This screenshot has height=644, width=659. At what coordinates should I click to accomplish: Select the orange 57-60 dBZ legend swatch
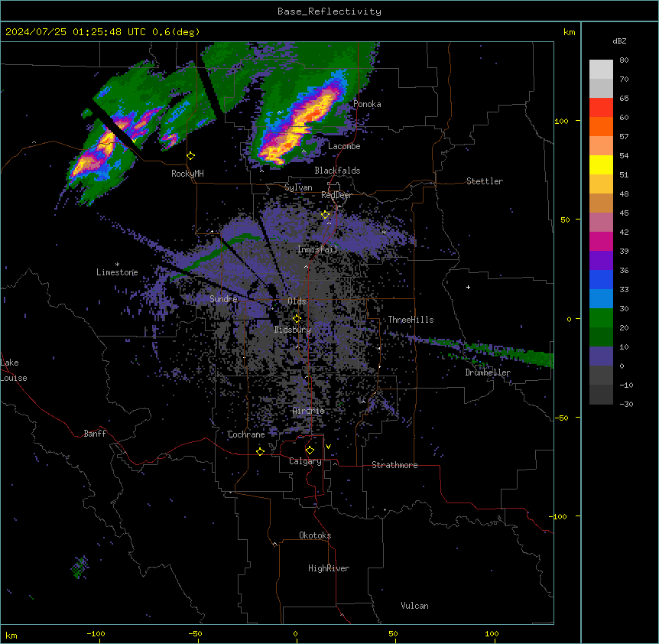pos(601,126)
